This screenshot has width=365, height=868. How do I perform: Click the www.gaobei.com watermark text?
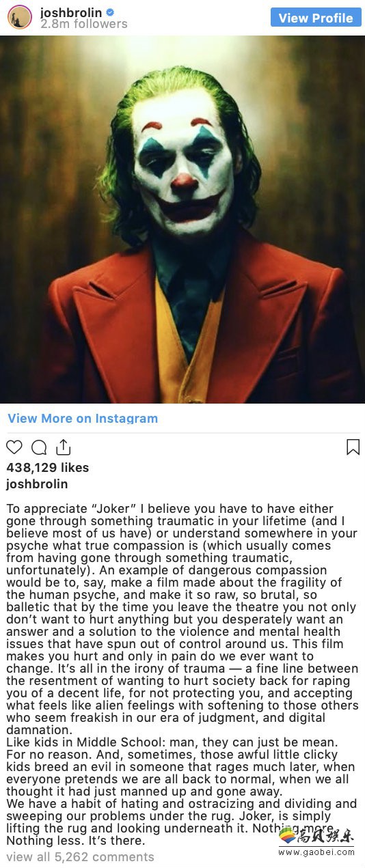point(316,852)
